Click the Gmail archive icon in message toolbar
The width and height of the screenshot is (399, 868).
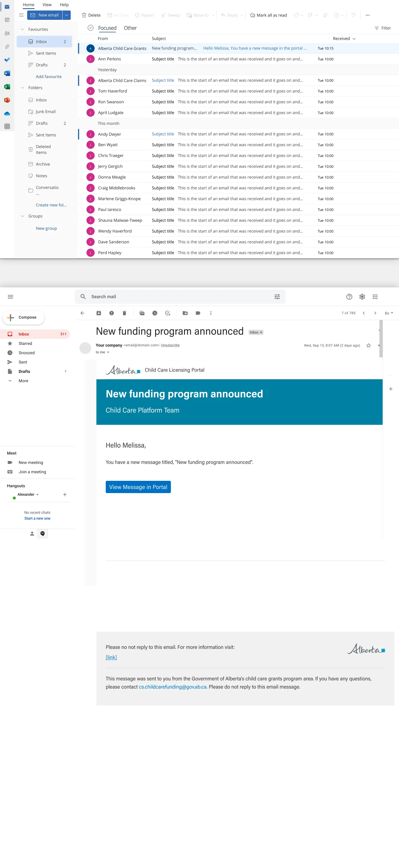click(99, 313)
